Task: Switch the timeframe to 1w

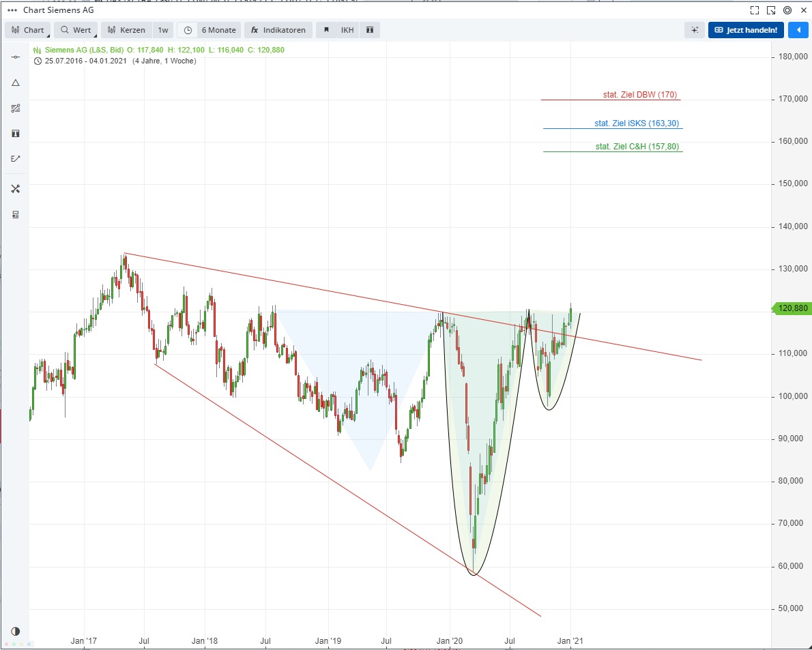Action: [163, 30]
